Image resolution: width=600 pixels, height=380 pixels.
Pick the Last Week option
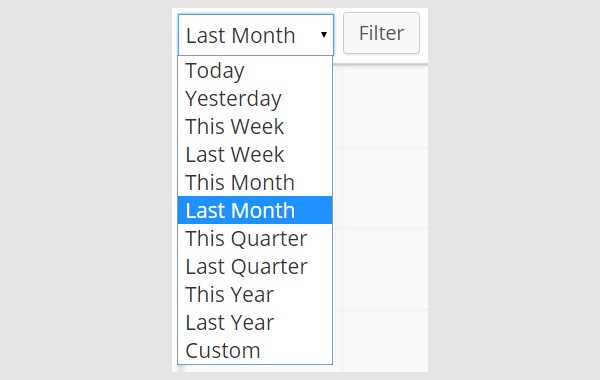255,154
